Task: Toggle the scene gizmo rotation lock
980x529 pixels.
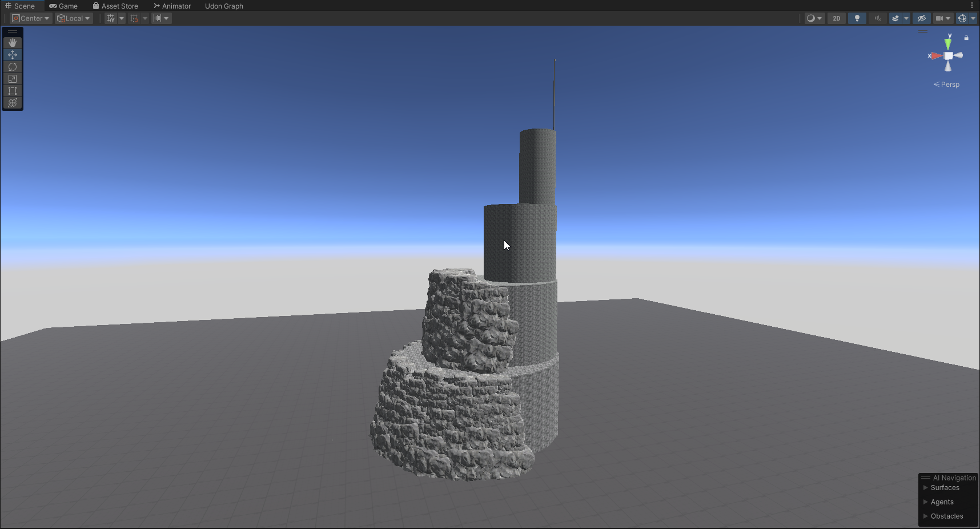Action: coord(966,38)
